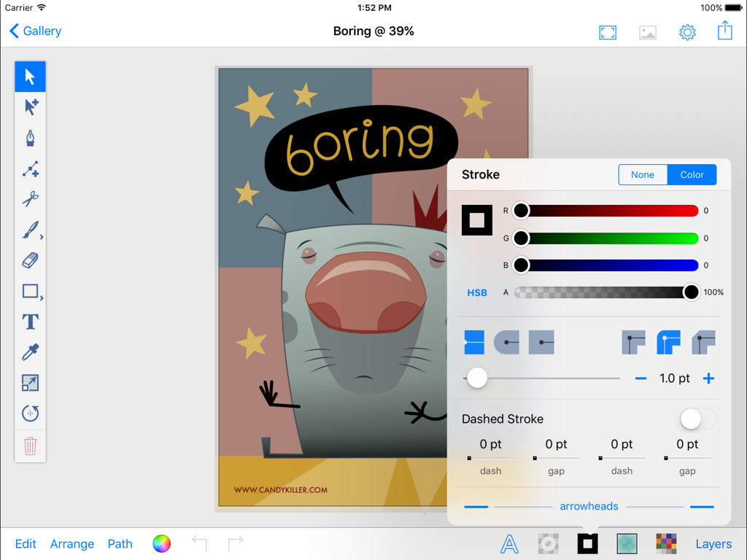Select the Direct Selection tool
747x560 pixels.
point(30,106)
